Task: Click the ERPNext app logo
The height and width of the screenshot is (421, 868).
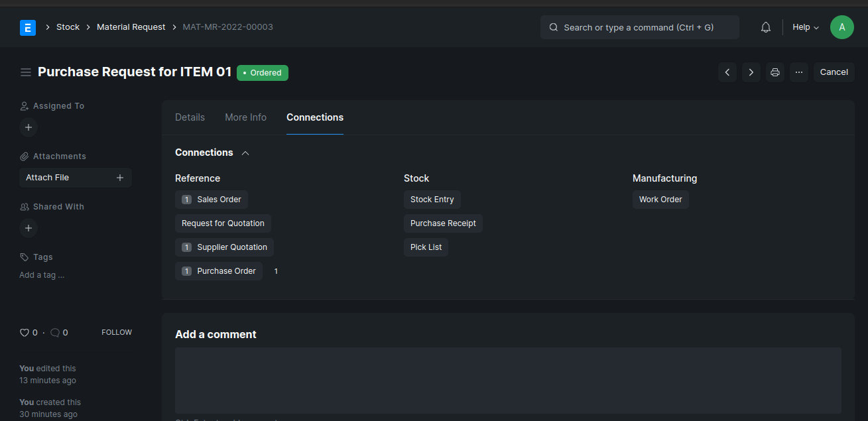Action: click(x=27, y=27)
